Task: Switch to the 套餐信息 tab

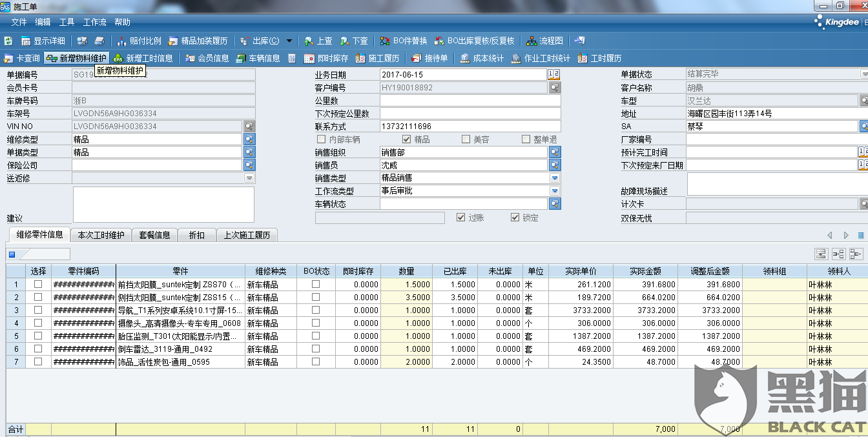Action: (155, 235)
